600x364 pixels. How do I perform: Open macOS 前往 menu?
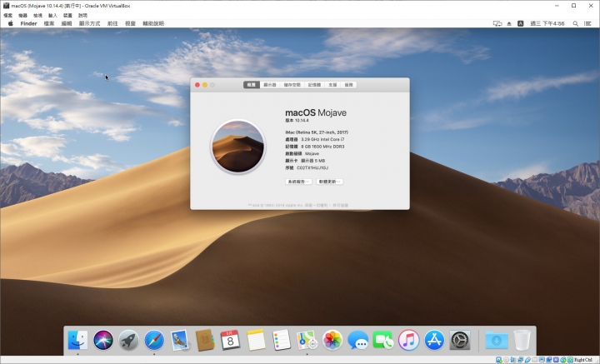click(112, 23)
